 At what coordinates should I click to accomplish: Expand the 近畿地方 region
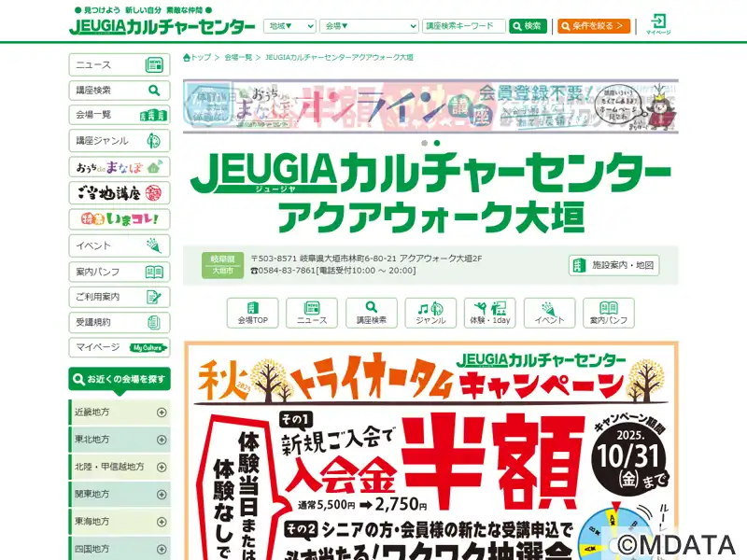pyautogui.click(x=120, y=413)
